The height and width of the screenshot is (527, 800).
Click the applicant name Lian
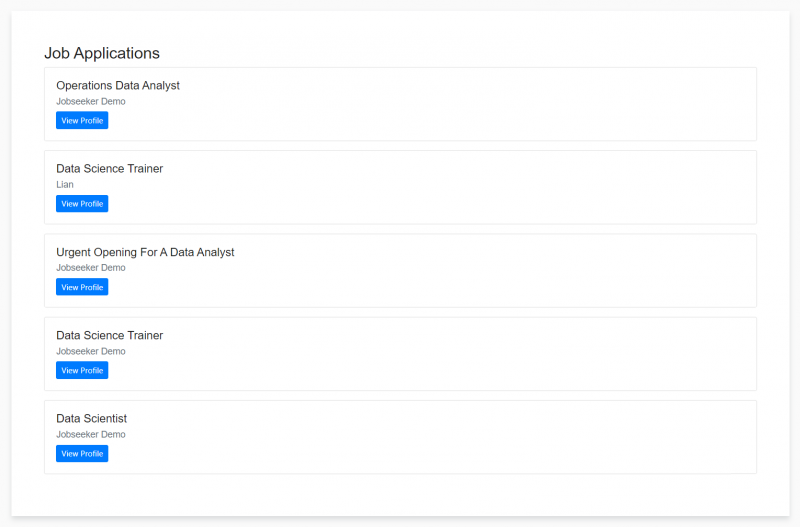pyautogui.click(x=65, y=185)
